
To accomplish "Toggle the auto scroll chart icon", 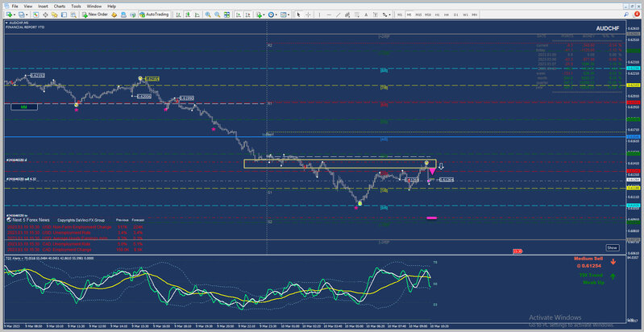I will click(239, 15).
